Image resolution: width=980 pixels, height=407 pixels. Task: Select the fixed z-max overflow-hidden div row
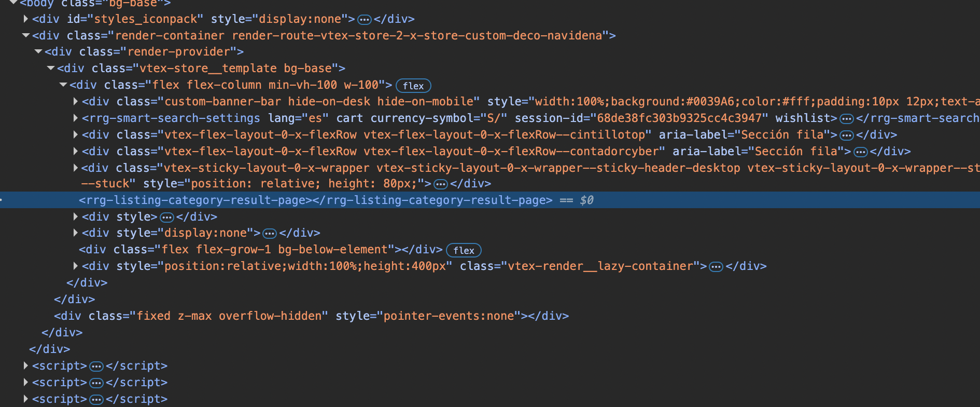[x=490, y=316]
